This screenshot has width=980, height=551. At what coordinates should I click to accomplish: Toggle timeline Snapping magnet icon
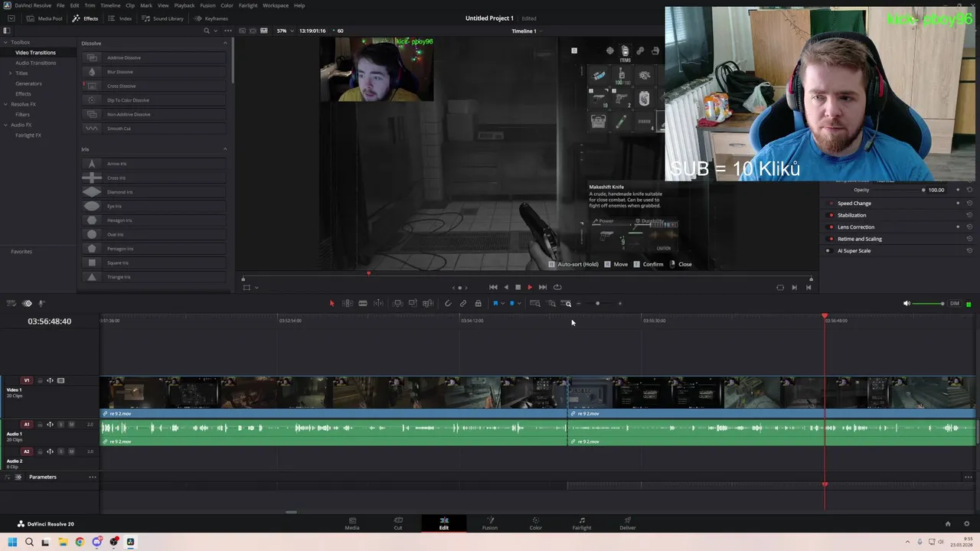point(448,303)
